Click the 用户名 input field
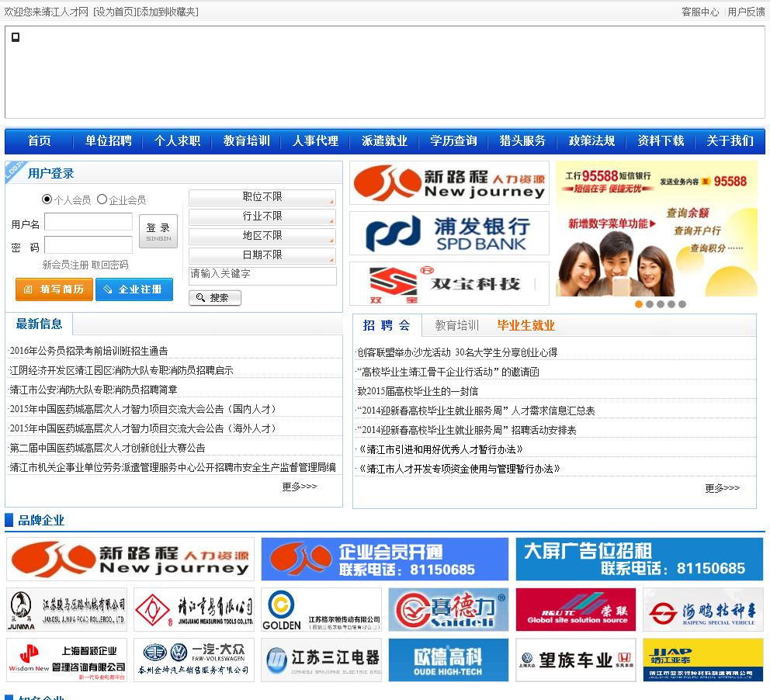The height and width of the screenshot is (700, 770). [88, 221]
